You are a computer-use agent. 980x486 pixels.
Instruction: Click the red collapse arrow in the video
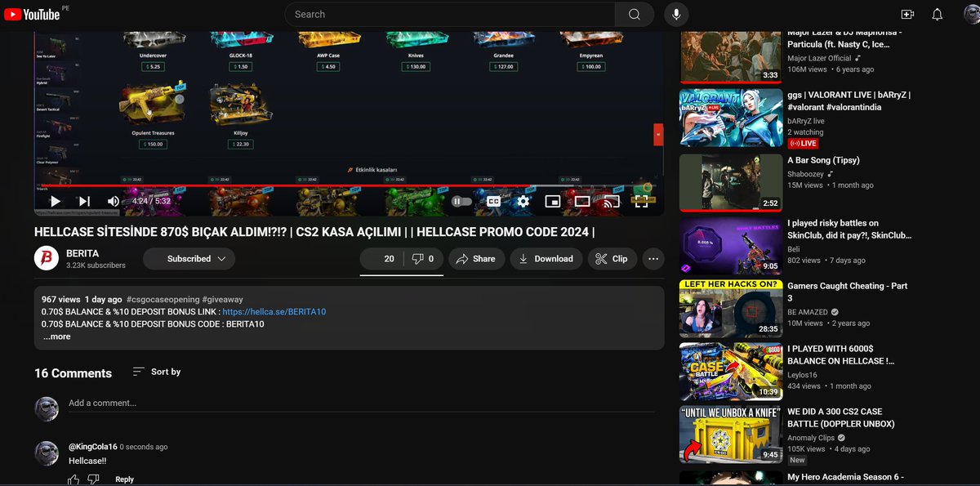click(x=658, y=133)
